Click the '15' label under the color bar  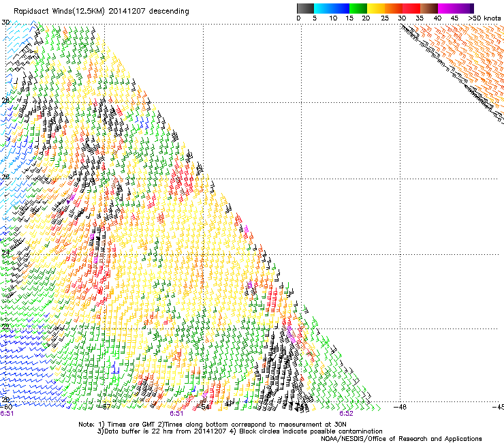(x=349, y=18)
